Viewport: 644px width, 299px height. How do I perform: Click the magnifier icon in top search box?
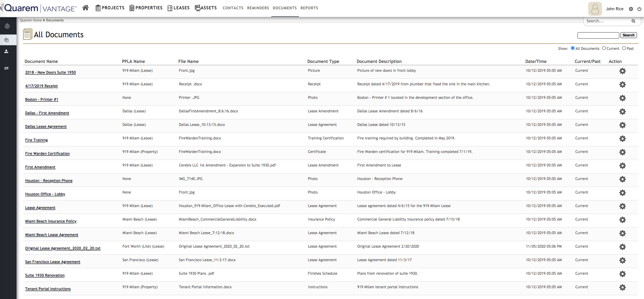pos(633,21)
